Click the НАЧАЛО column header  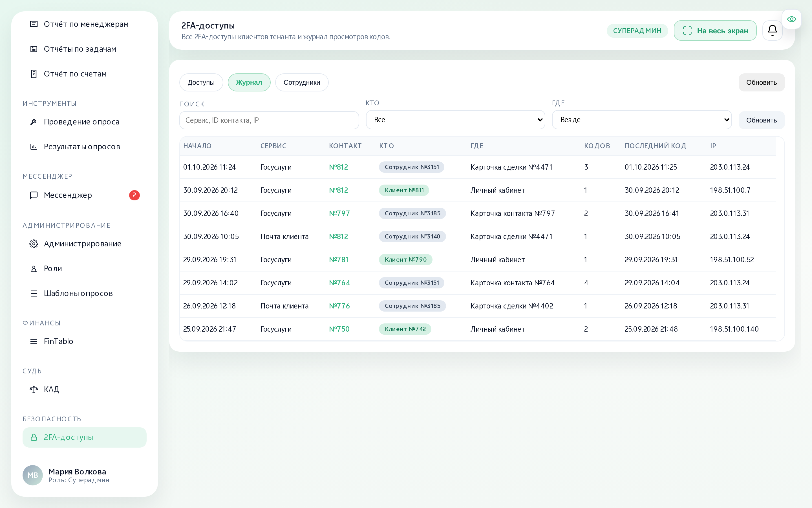point(197,146)
